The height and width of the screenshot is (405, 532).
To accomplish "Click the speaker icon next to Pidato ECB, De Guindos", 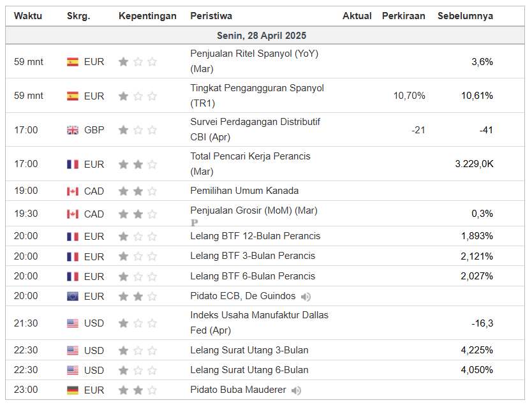I will coord(306,297).
